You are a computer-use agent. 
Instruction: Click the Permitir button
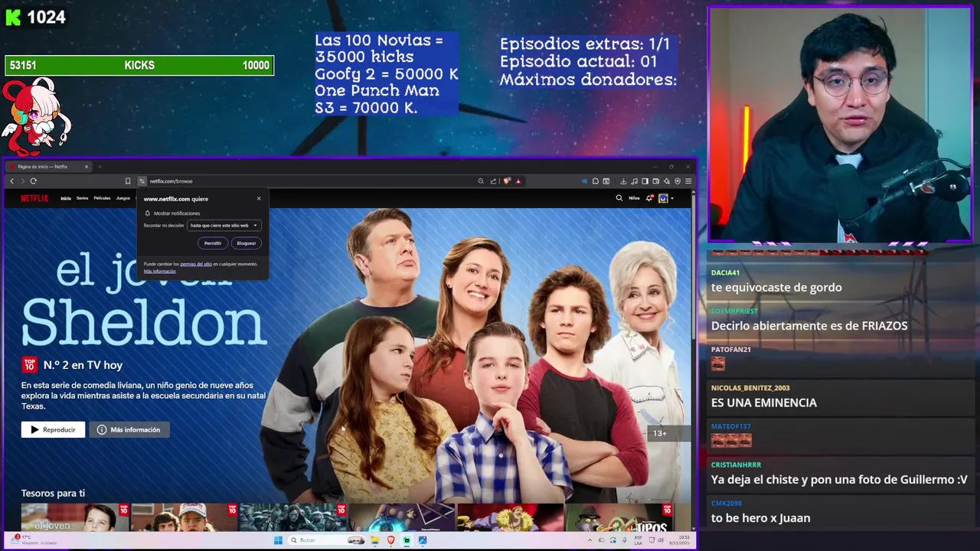click(213, 243)
